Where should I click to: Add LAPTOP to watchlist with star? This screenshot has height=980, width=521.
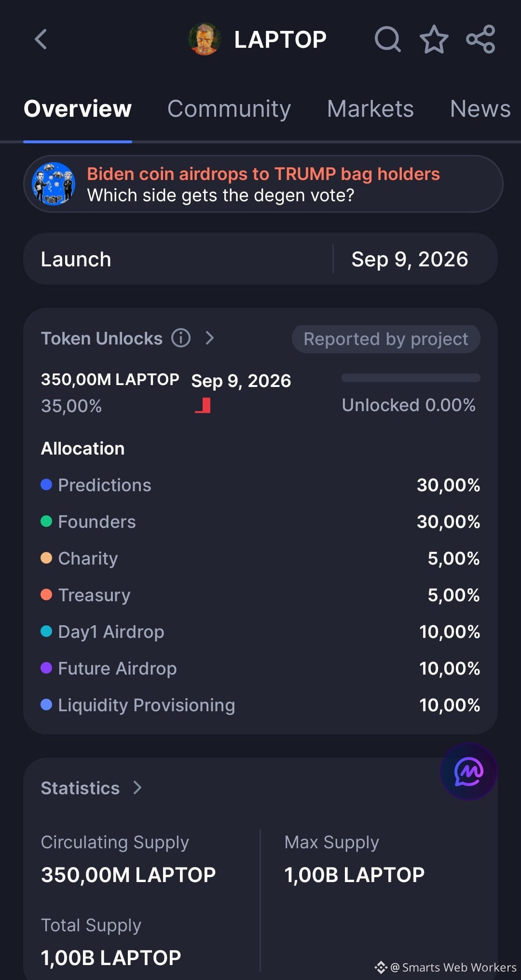coord(434,39)
